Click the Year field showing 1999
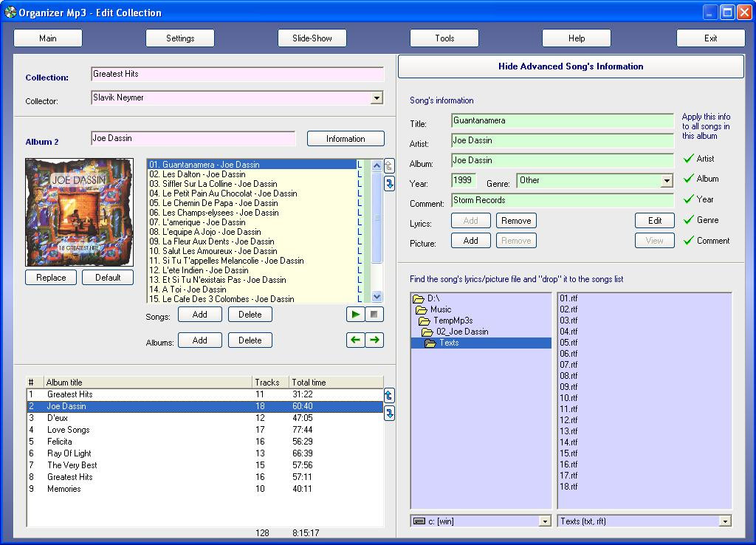 point(464,180)
